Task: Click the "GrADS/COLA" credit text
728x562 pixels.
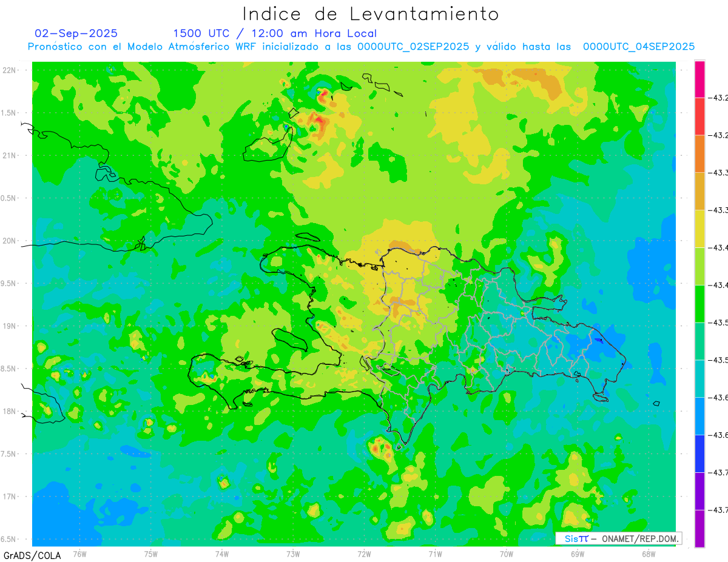Action: 32,555
